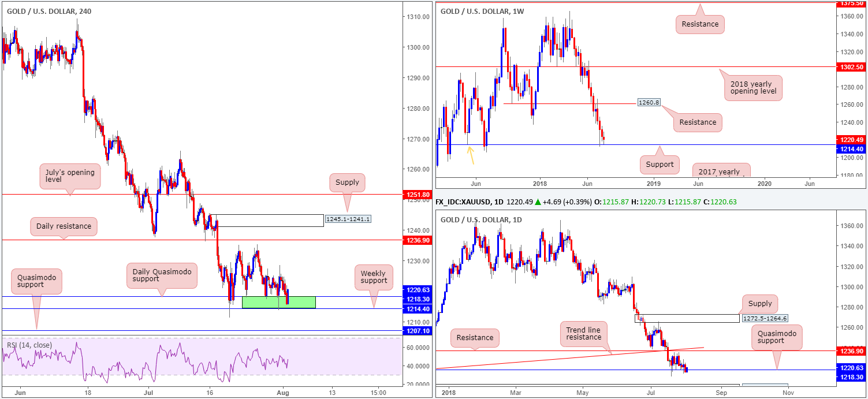Click the 'GOLD / U.S. DOLLAR, 240' chart title
Image resolution: width=868 pixels, height=399 pixels.
(x=48, y=11)
